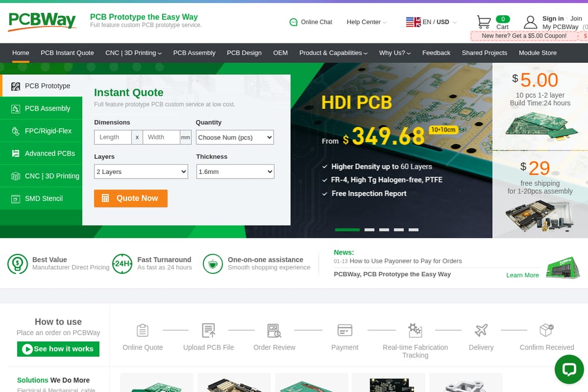588x392 pixels.
Task: Open PCB Design in nav bar
Action: pyautogui.click(x=244, y=53)
